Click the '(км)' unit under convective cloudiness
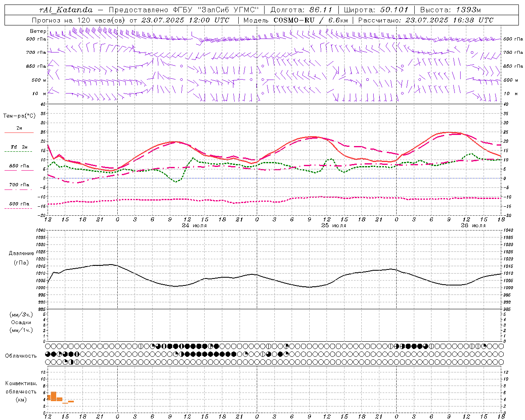Screen dimensions: 525x420 (21, 399)
